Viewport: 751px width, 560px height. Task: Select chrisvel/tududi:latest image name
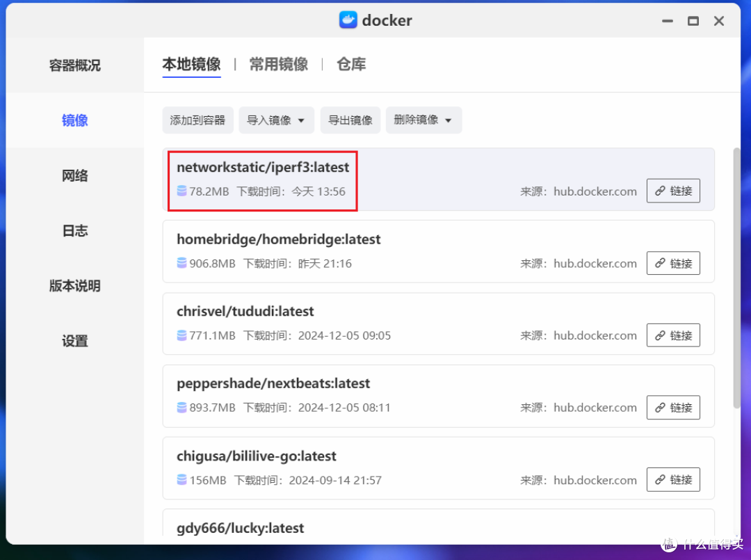pos(245,312)
